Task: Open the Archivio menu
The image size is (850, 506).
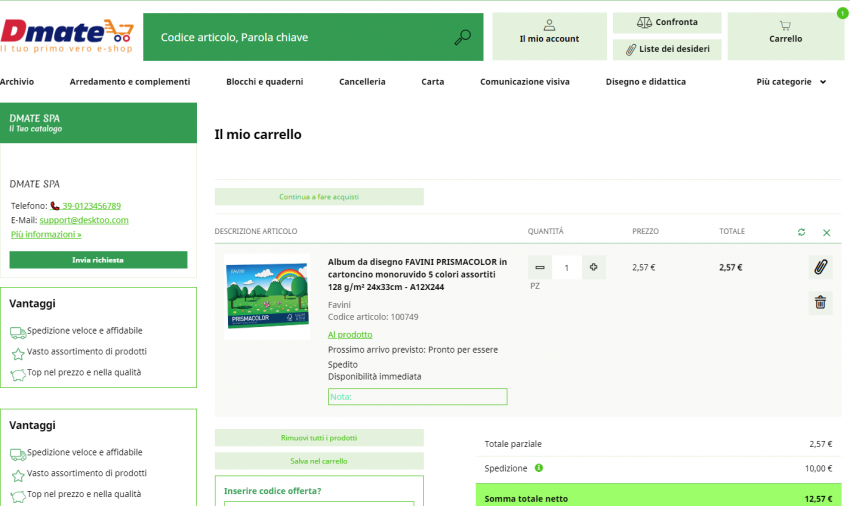Action: 17,82
